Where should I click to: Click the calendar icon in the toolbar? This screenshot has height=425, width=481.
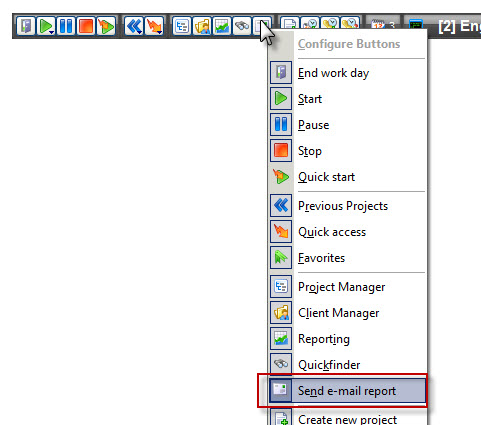tap(378, 25)
